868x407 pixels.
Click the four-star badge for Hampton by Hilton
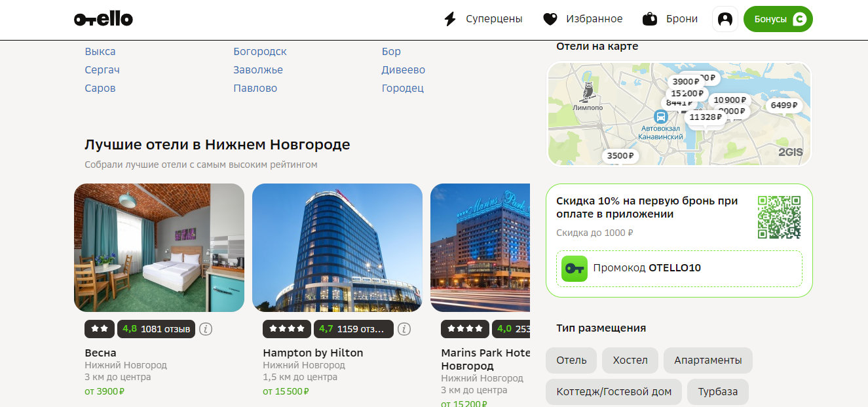tap(287, 329)
